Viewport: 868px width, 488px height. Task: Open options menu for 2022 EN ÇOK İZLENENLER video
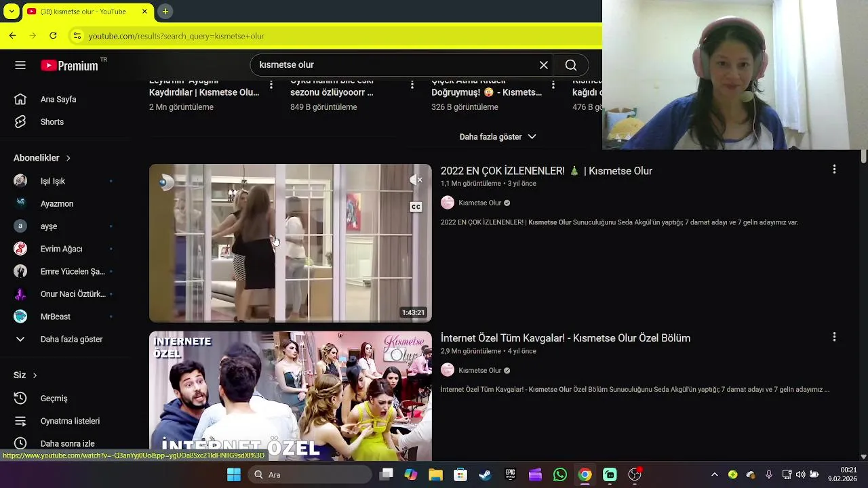click(834, 169)
